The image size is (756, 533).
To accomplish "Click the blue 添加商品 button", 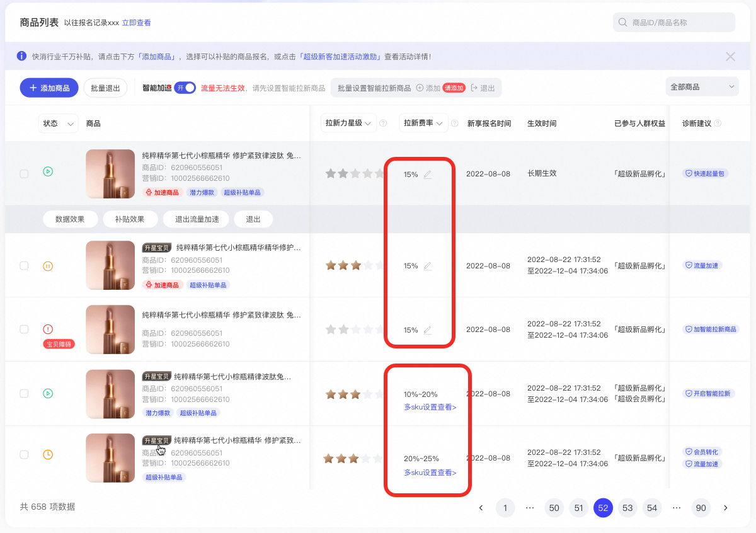I will click(49, 88).
